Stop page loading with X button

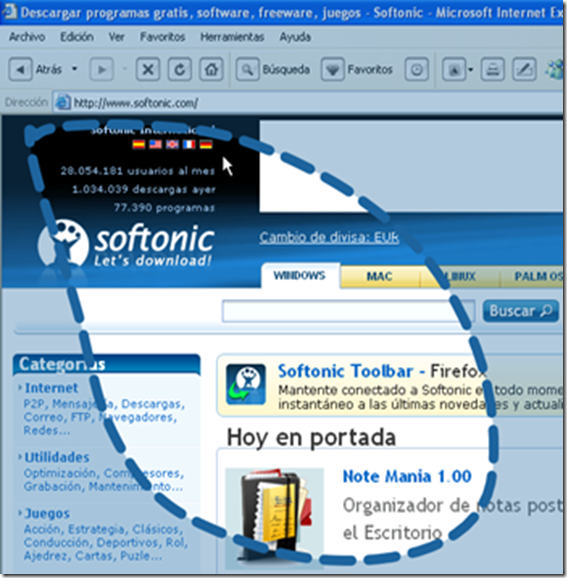[x=148, y=69]
